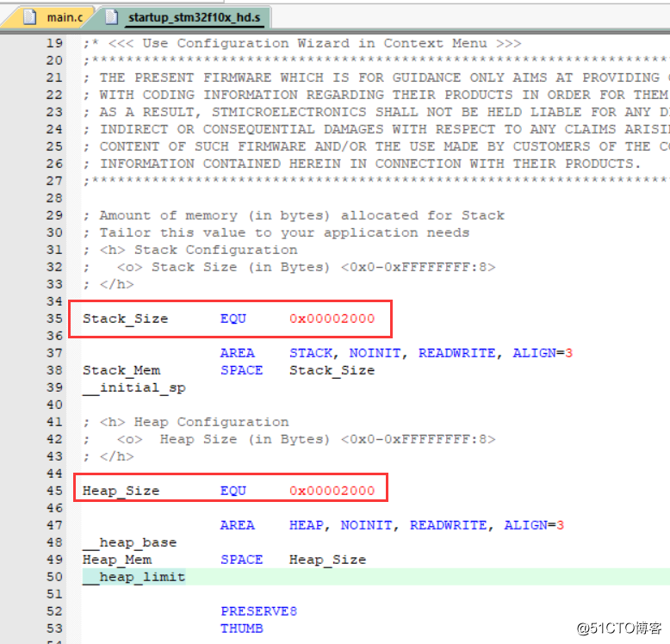The image size is (670, 644).
Task: Click the PRESERVE8 directive
Action: pyautogui.click(x=259, y=611)
